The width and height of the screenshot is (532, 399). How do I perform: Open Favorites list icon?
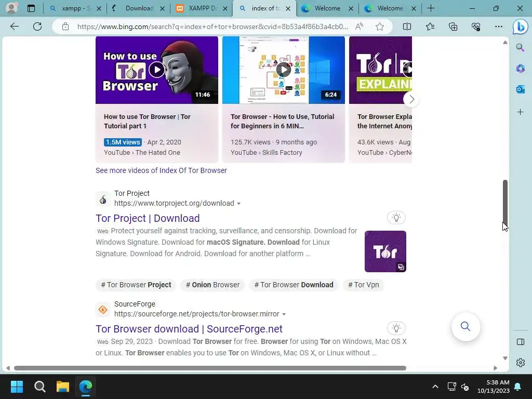(x=430, y=26)
